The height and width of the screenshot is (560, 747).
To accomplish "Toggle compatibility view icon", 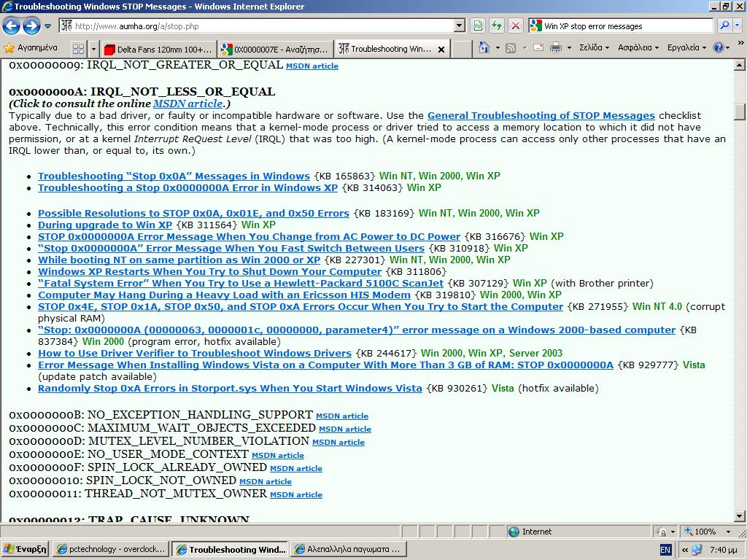I will (x=478, y=26).
